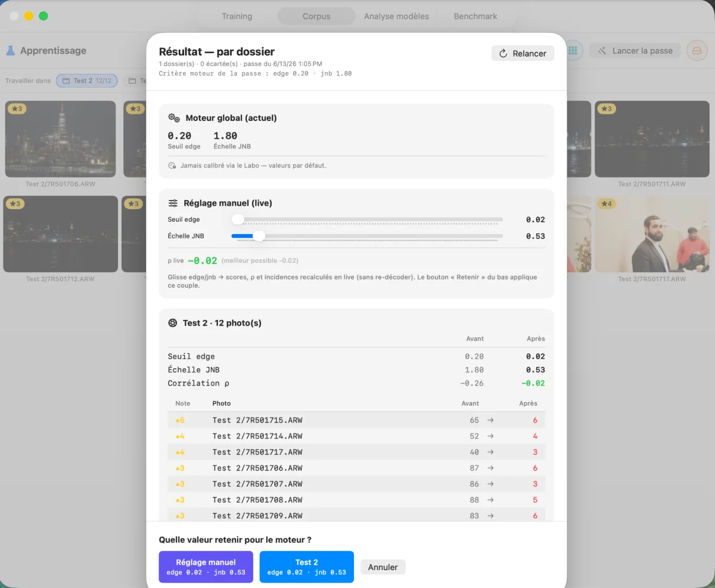
Task: Click the Corrélation ρ row label
Action: pyautogui.click(x=198, y=383)
